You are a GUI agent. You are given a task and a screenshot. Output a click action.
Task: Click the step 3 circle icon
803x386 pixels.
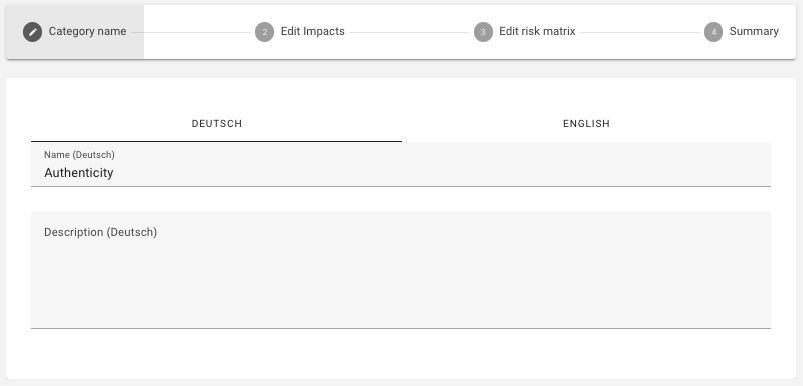coord(483,32)
